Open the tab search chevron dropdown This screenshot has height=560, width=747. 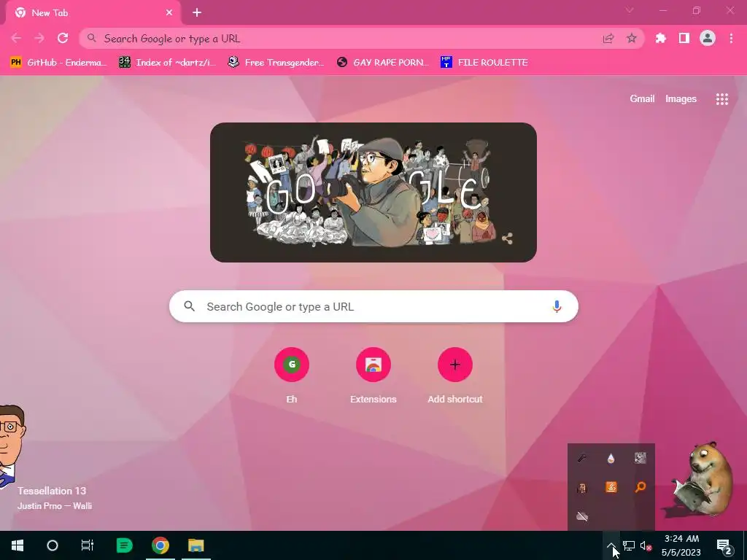630,10
